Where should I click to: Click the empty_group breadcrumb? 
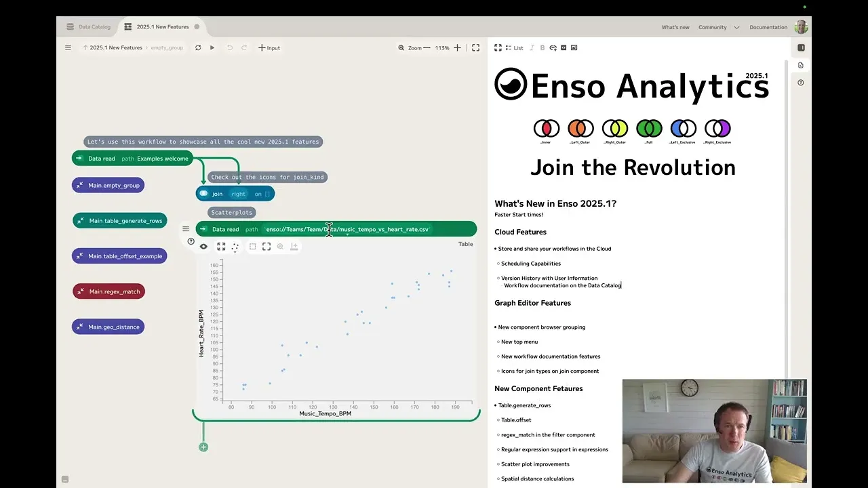(167, 47)
